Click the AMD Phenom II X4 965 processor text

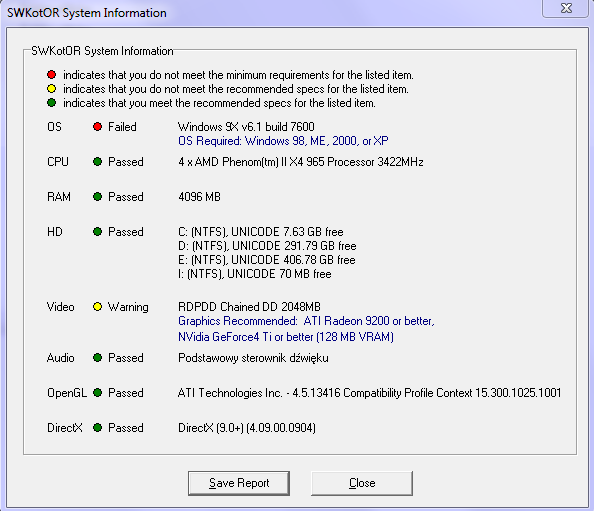click(300, 162)
